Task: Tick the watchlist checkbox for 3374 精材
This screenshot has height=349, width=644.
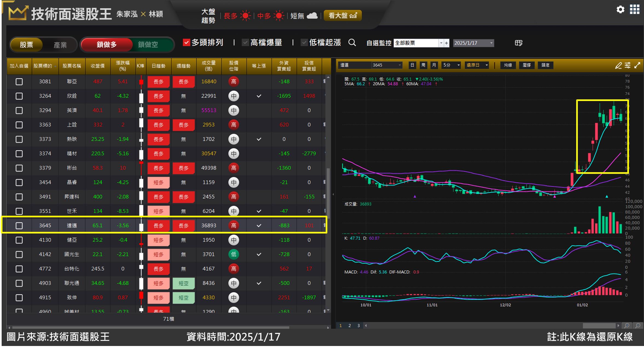Action: (x=19, y=154)
